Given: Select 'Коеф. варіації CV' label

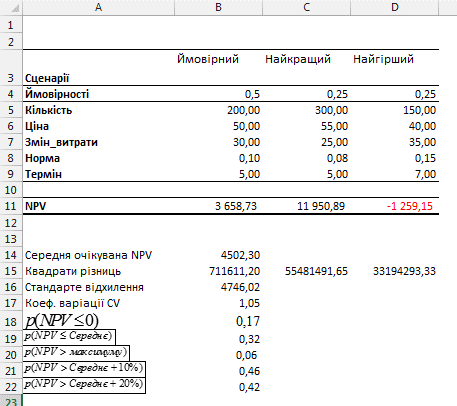Looking at the screenshot, I should tap(72, 303).
